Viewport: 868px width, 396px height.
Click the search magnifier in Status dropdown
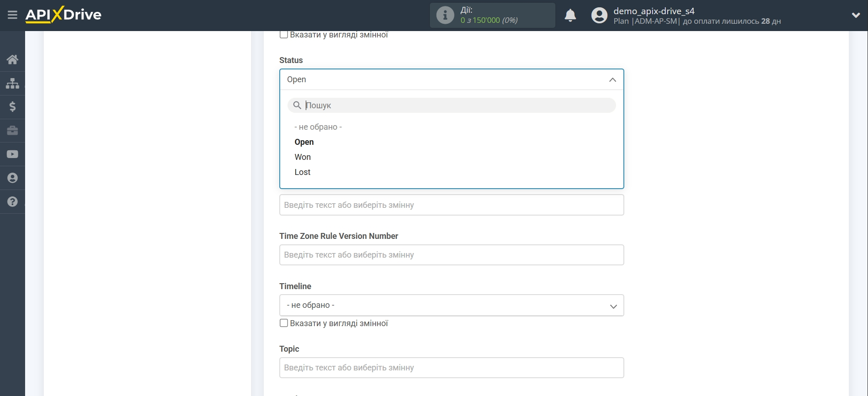[x=297, y=106]
